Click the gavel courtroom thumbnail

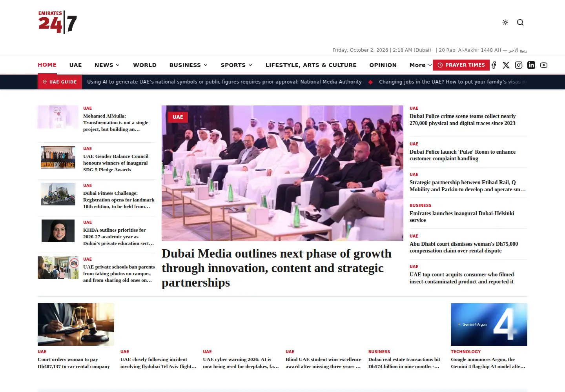point(76,324)
